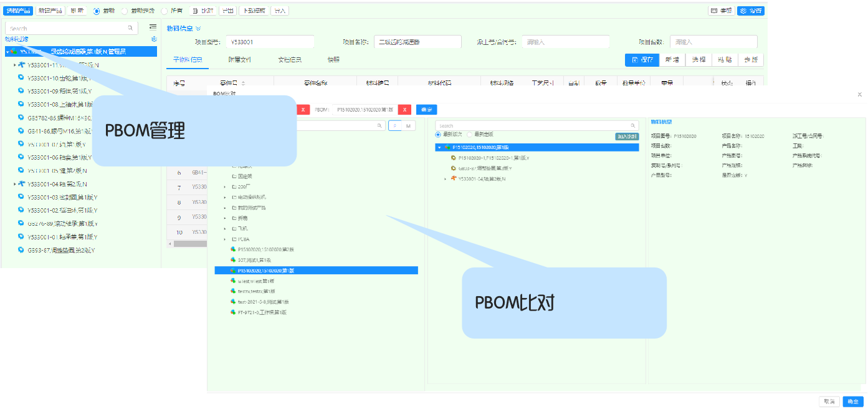
Task: Expand the PCBA folder in the dialog tree
Action: (x=225, y=239)
